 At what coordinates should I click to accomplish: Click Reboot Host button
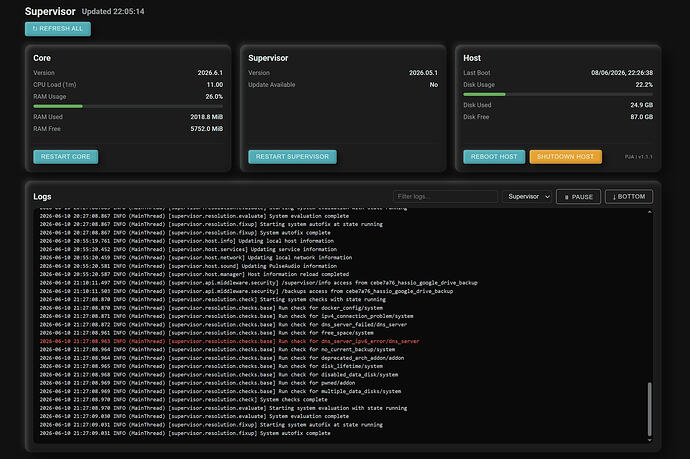[x=494, y=157]
